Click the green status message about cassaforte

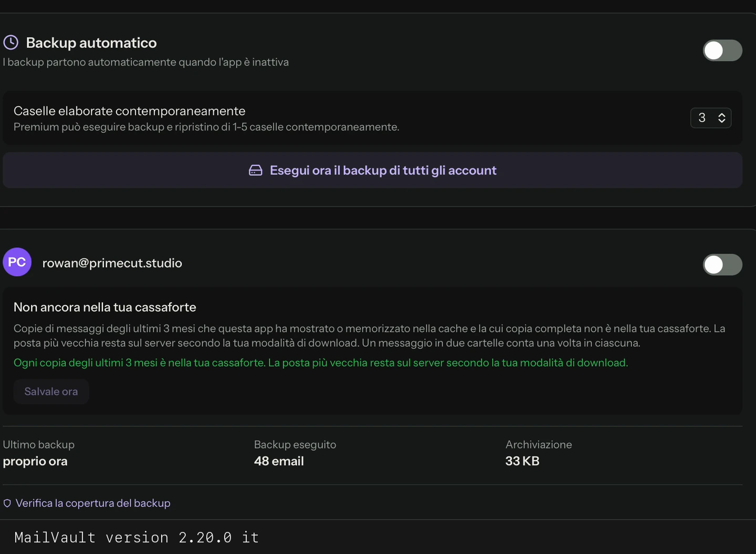(321, 363)
